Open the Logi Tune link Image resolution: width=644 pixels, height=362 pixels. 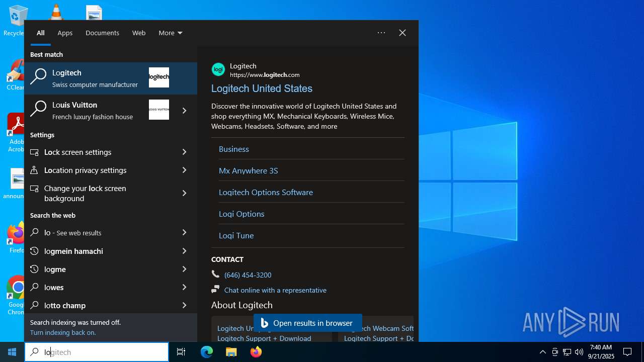coord(236,235)
